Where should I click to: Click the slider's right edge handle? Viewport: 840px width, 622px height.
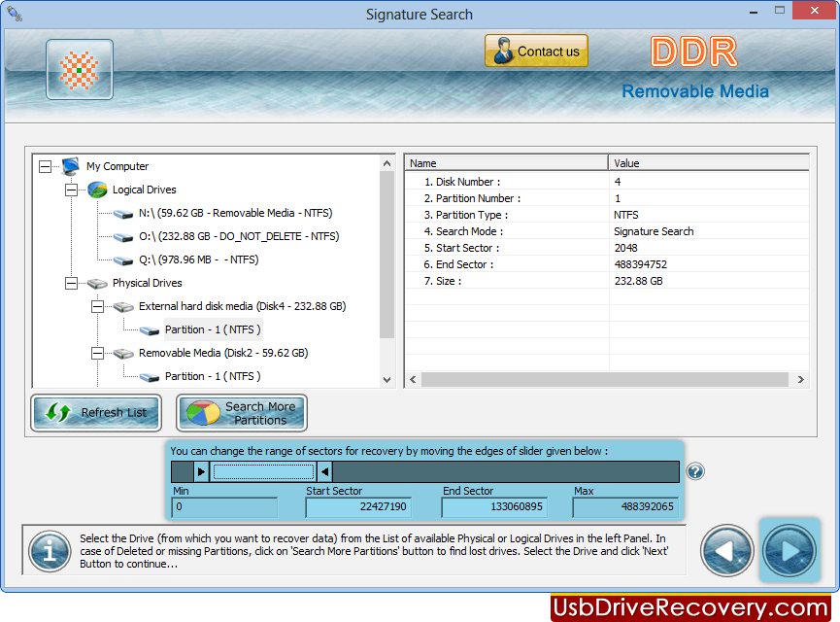pos(324,472)
